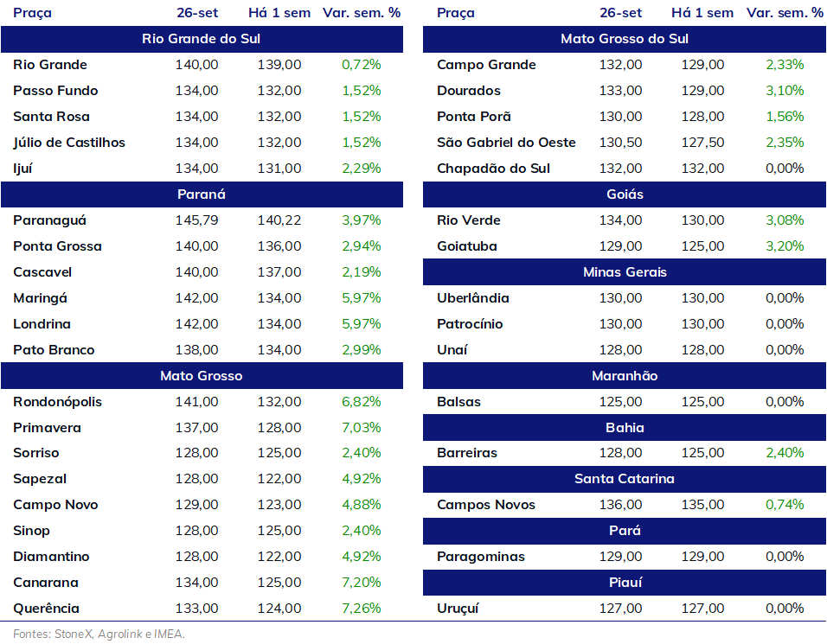Image resolution: width=827 pixels, height=644 pixels.
Task: Select the 2,29% variation for Ijuí
Action: tap(362, 169)
